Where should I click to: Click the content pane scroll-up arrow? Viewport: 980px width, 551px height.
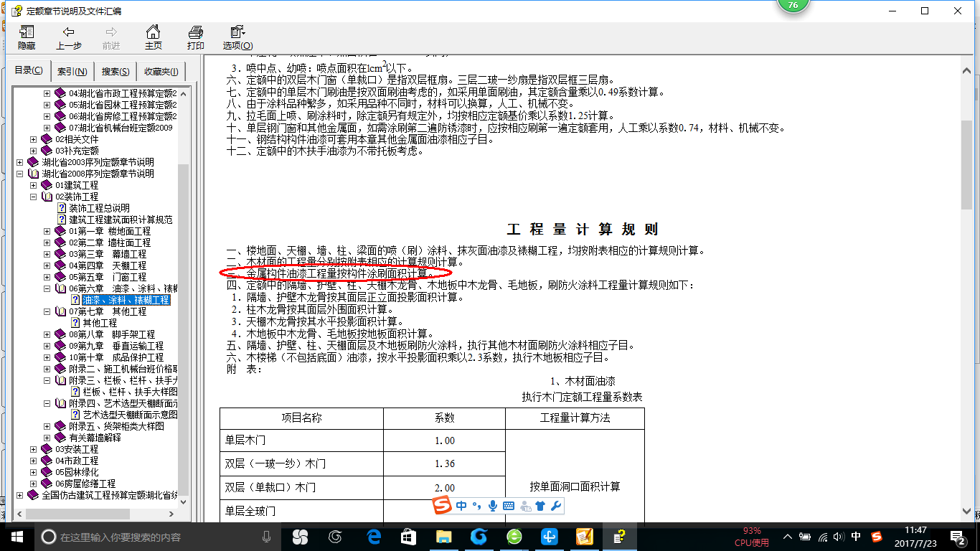pos(966,71)
